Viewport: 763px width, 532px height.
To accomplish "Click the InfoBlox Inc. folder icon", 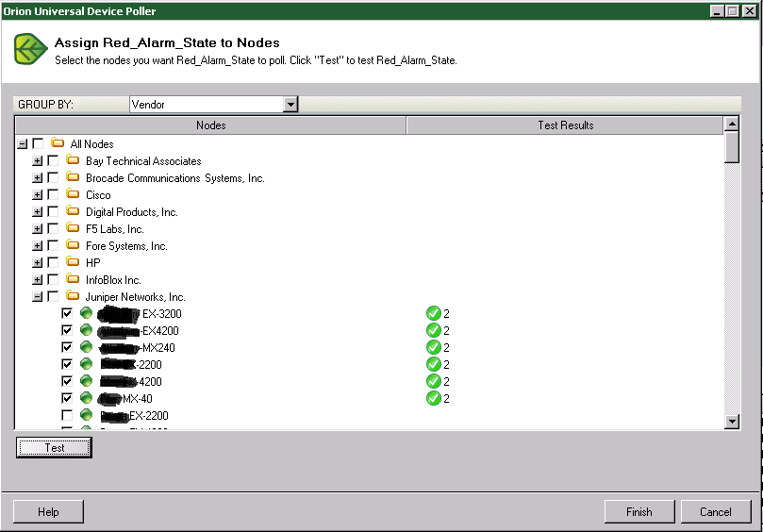I will (x=73, y=279).
